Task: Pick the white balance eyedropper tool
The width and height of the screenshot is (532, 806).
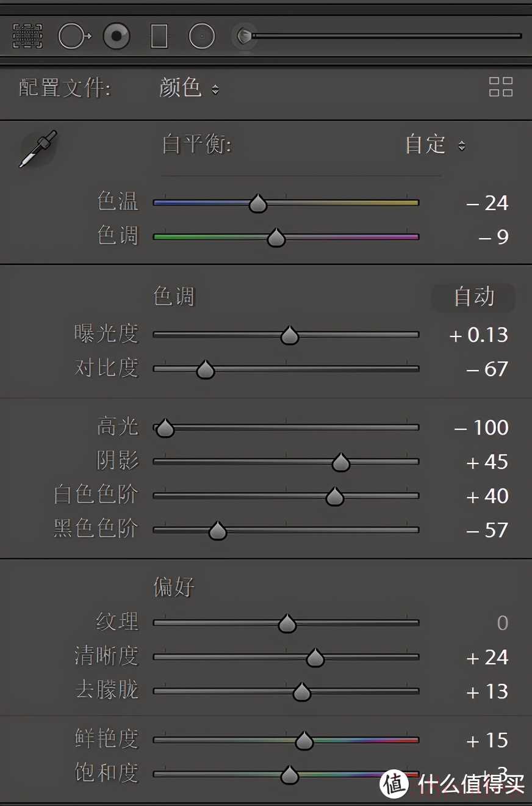Action: pyautogui.click(x=38, y=148)
